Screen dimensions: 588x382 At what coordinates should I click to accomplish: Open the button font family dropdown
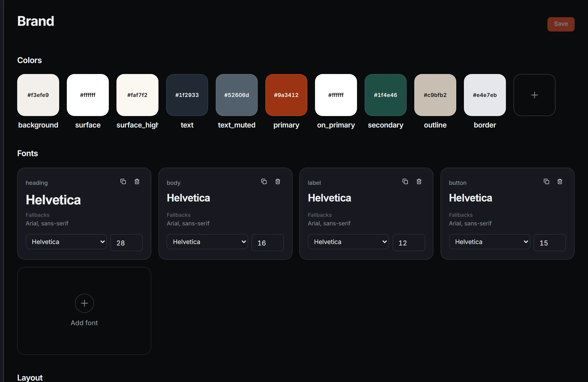click(x=489, y=242)
